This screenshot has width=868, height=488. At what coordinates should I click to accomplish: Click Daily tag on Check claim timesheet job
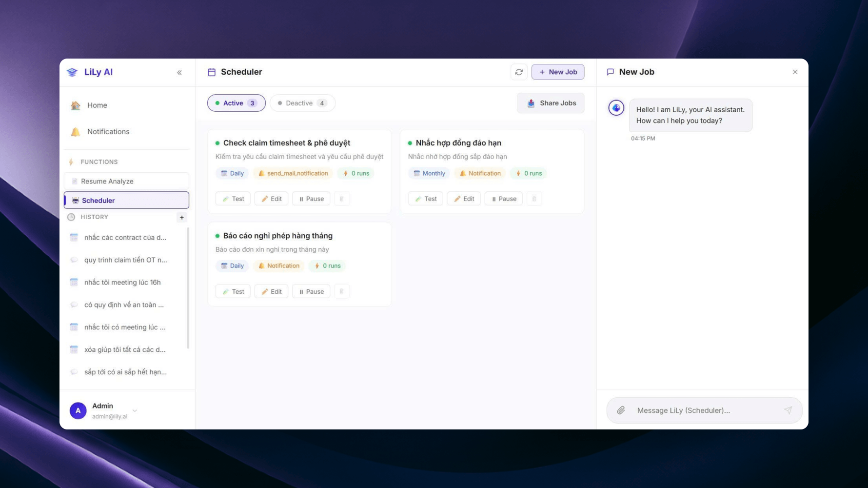coord(232,173)
